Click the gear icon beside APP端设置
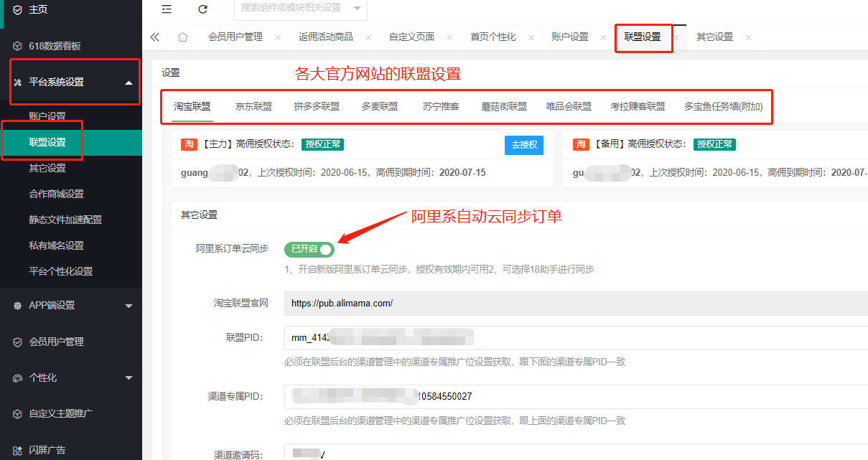Viewport: 868px width, 460px height. (x=17, y=306)
